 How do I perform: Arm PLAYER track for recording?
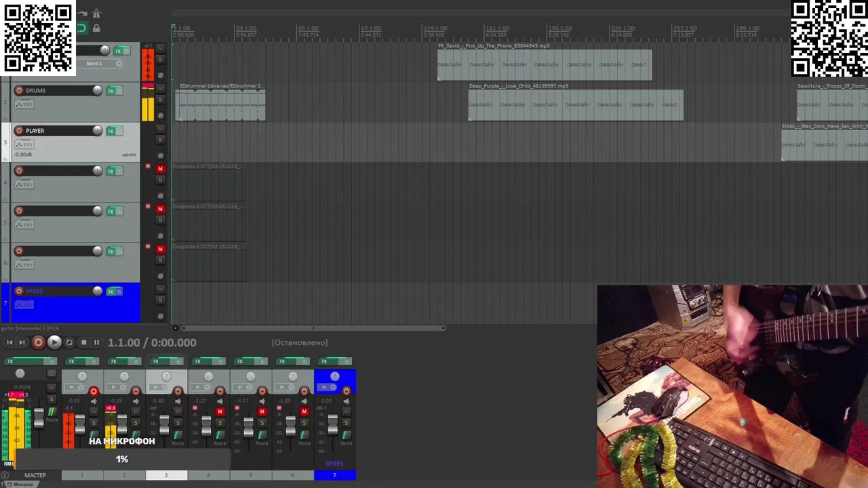(19, 130)
